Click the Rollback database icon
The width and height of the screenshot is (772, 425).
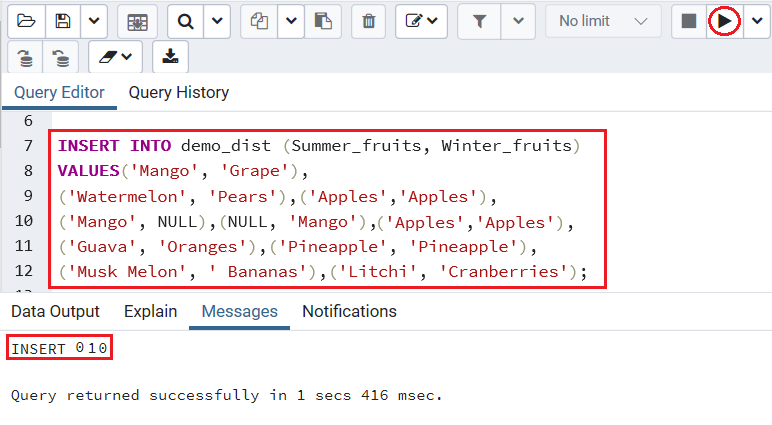[x=61, y=58]
